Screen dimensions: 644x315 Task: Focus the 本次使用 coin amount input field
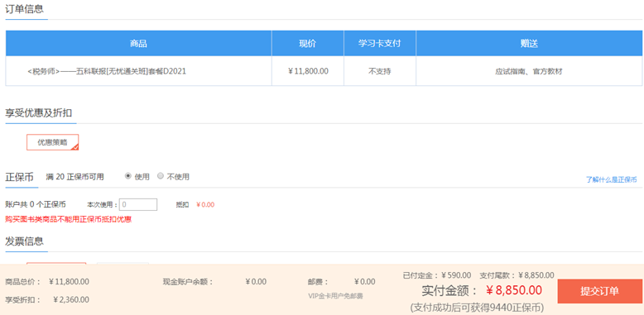coord(138,204)
